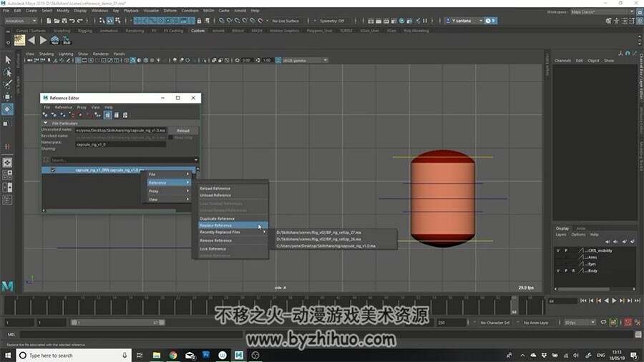Screen dimensions: 644x362
Task: Choose Remove Reference from the submenu
Action: (x=215, y=240)
